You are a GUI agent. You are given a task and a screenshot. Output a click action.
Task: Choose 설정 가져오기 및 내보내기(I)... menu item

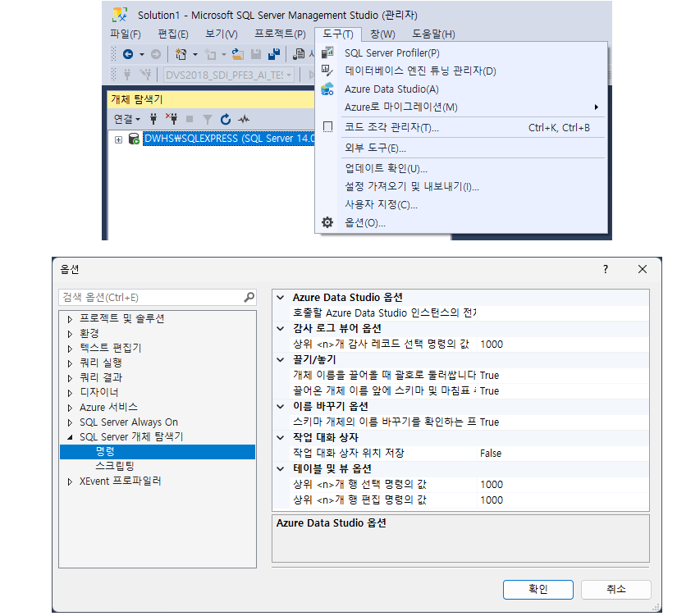pos(461,186)
